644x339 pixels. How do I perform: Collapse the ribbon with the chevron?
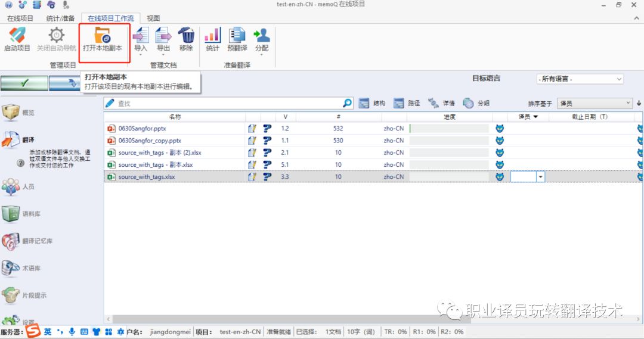pos(637,18)
